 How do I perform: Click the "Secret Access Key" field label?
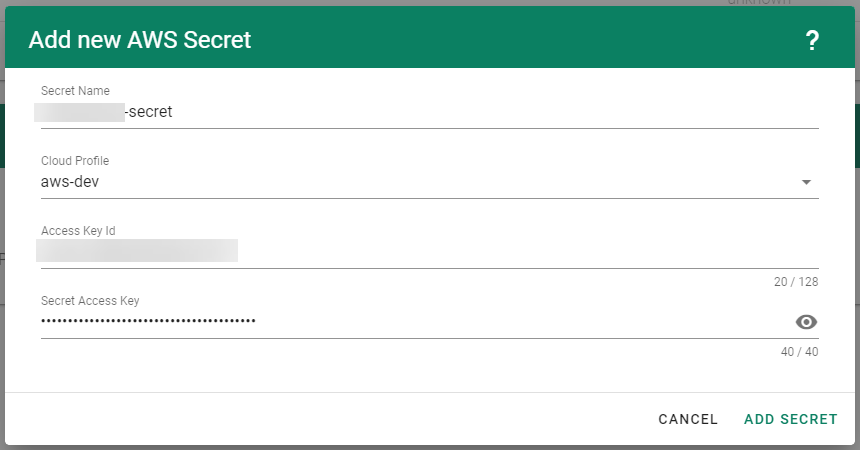[x=90, y=300]
